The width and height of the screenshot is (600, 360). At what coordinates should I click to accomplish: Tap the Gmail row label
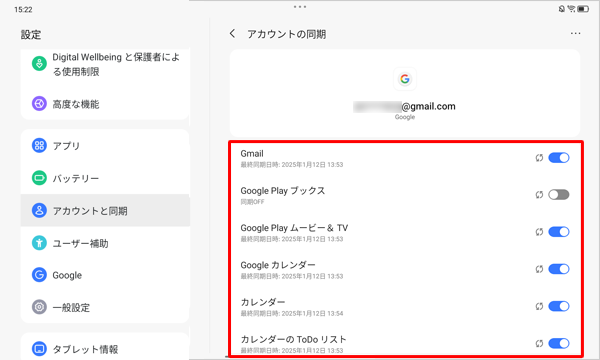click(x=252, y=153)
